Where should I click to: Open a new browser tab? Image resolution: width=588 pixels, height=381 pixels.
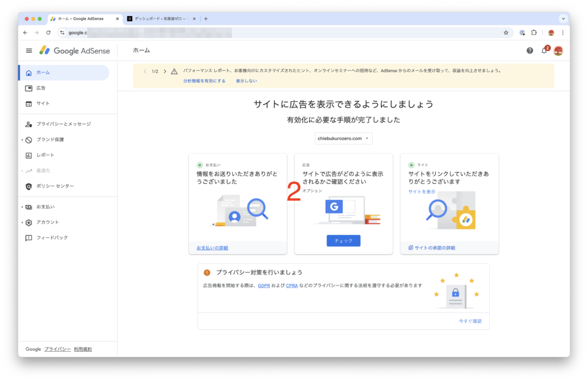point(206,19)
